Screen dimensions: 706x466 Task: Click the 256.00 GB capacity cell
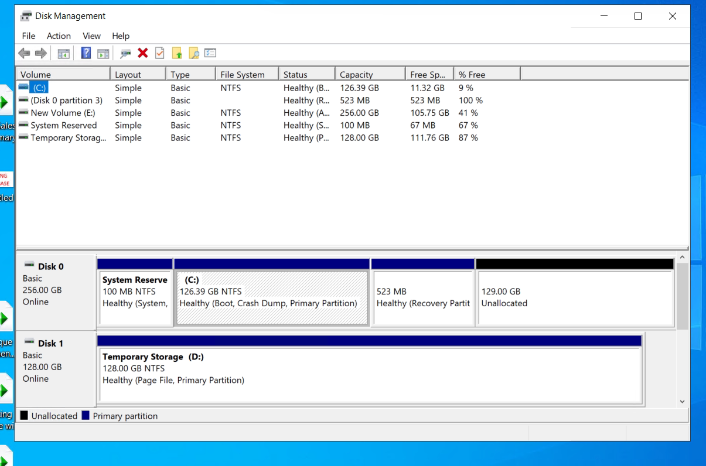pos(359,113)
